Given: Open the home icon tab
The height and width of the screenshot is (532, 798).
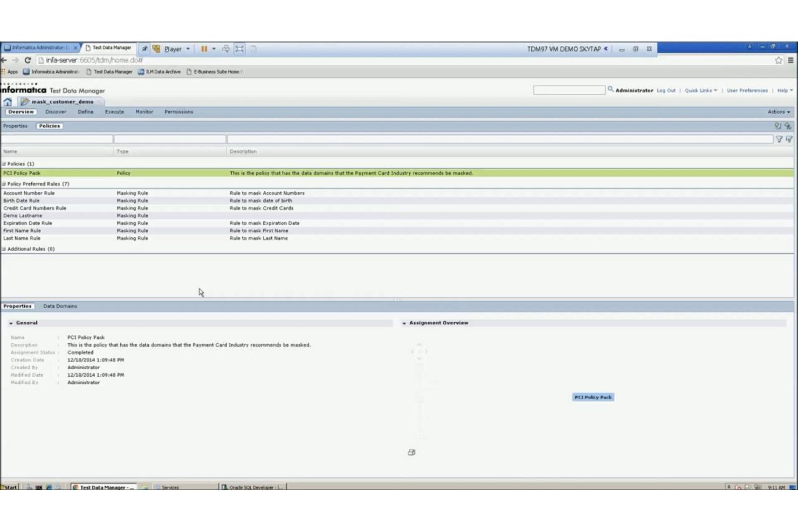Looking at the screenshot, I should pyautogui.click(x=8, y=102).
